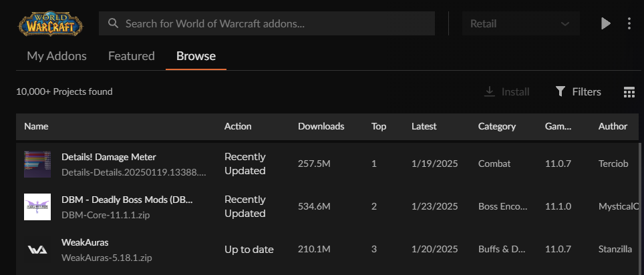Viewport: 644px width, 275px height.
Task: Sort by the Top column header
Action: tap(379, 126)
